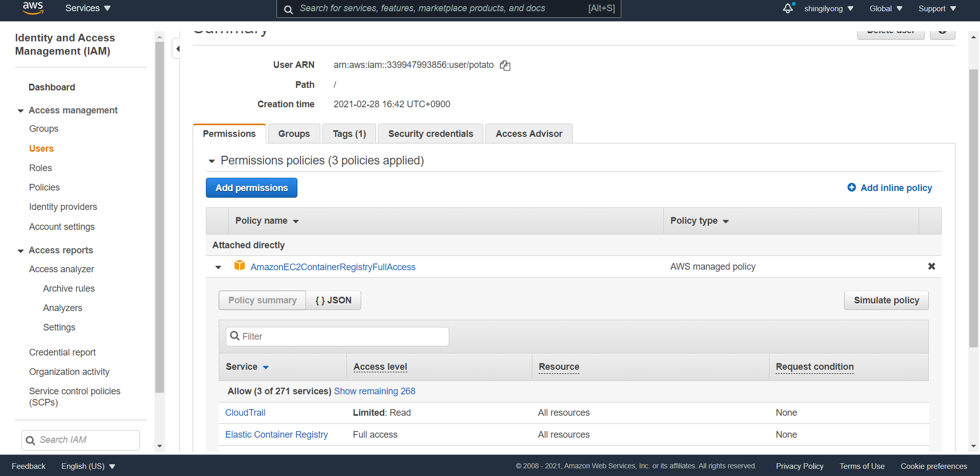Open Policies in the sidebar
The image size is (980, 476).
coord(44,187)
